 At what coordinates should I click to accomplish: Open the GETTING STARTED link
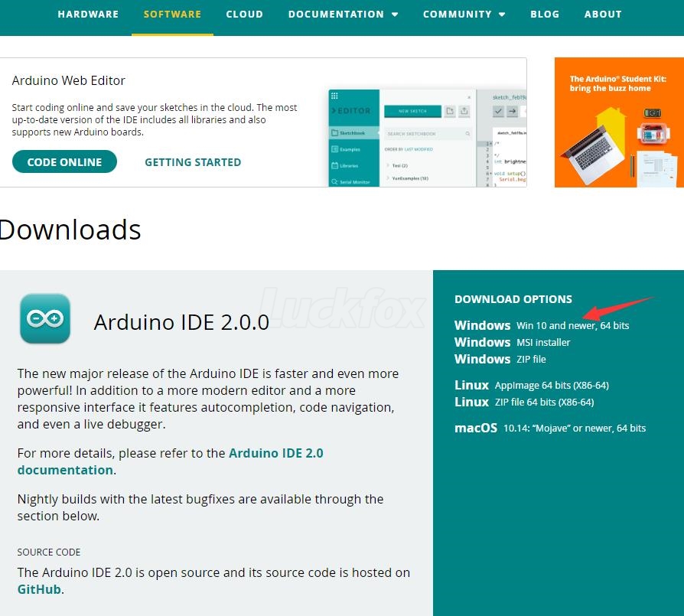(x=192, y=162)
